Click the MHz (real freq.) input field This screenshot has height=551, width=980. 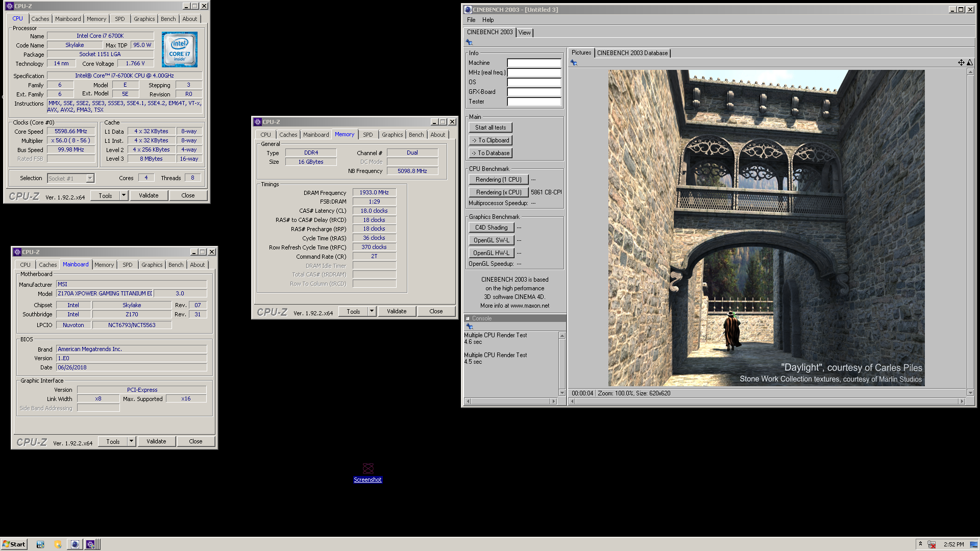click(x=534, y=72)
